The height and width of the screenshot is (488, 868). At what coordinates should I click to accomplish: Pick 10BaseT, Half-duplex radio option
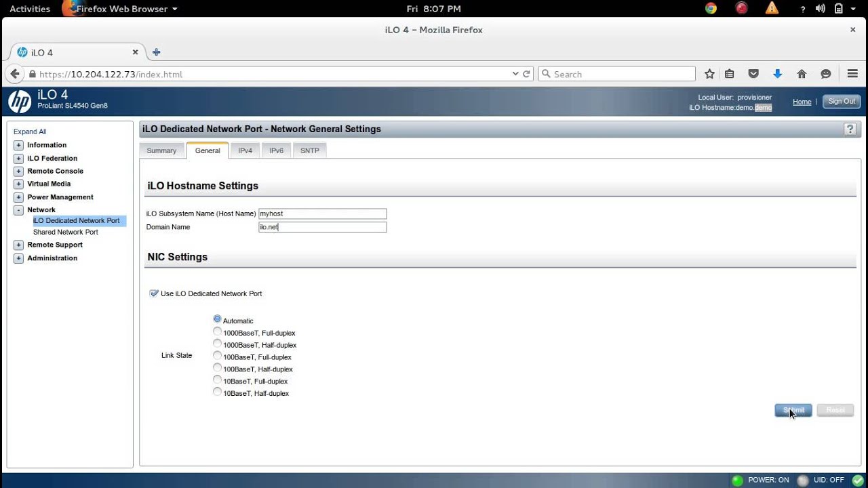[x=217, y=392]
